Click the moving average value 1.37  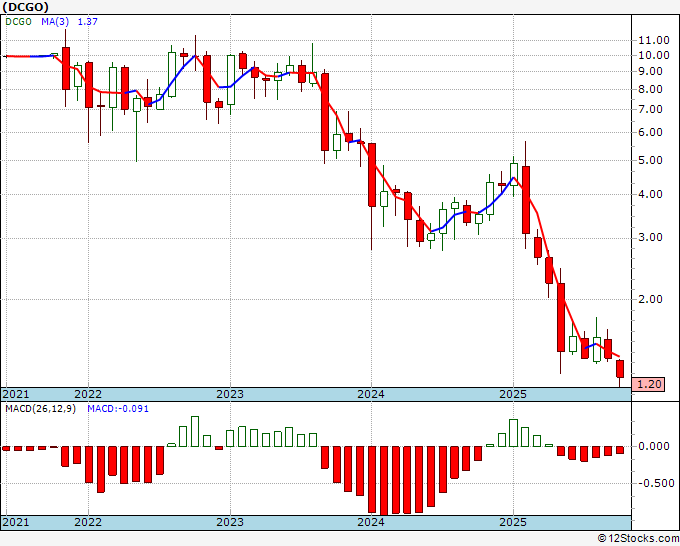pos(88,22)
